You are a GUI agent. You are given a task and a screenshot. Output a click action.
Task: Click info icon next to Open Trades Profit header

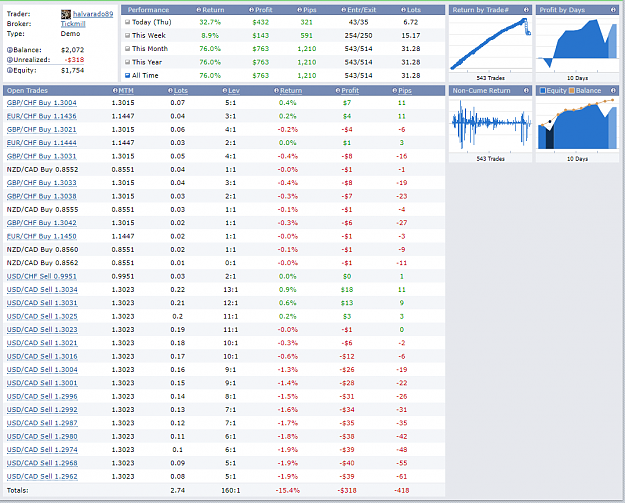tap(338, 90)
